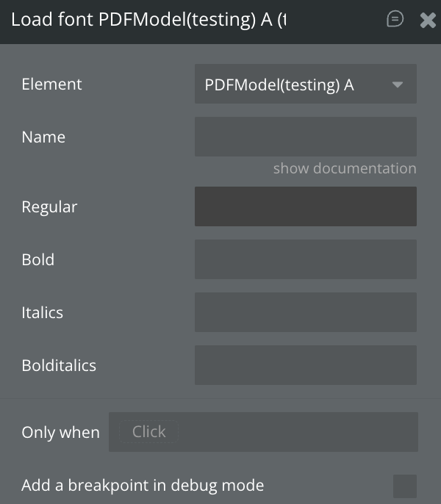Click the Only when condition placeholder

tap(149, 432)
